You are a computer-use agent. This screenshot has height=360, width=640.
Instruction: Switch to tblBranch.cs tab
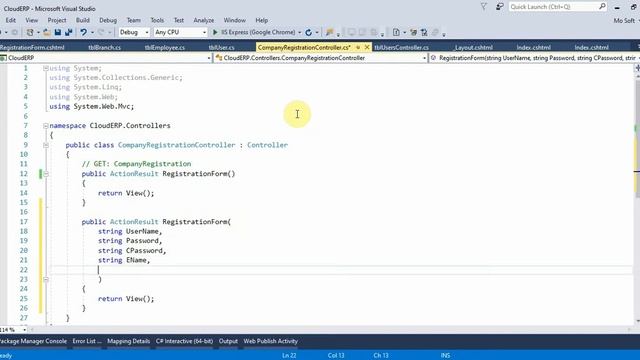(x=104, y=47)
